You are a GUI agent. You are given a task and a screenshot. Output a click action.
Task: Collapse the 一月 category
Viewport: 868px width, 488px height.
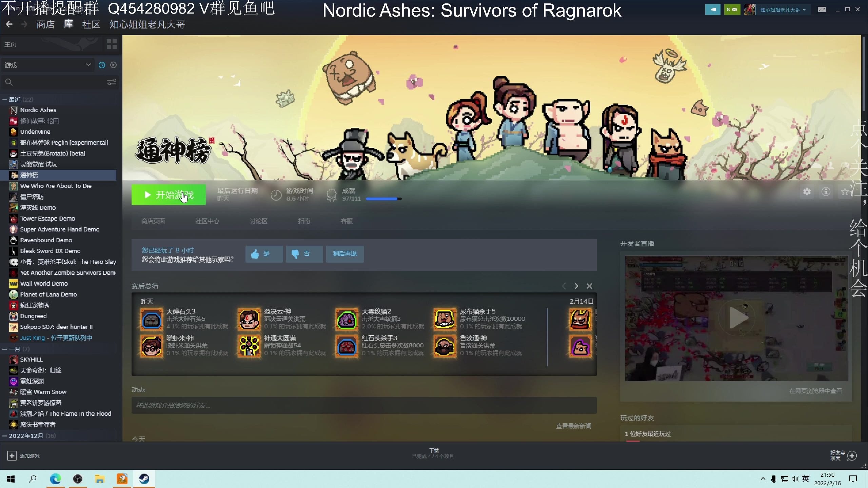5,349
